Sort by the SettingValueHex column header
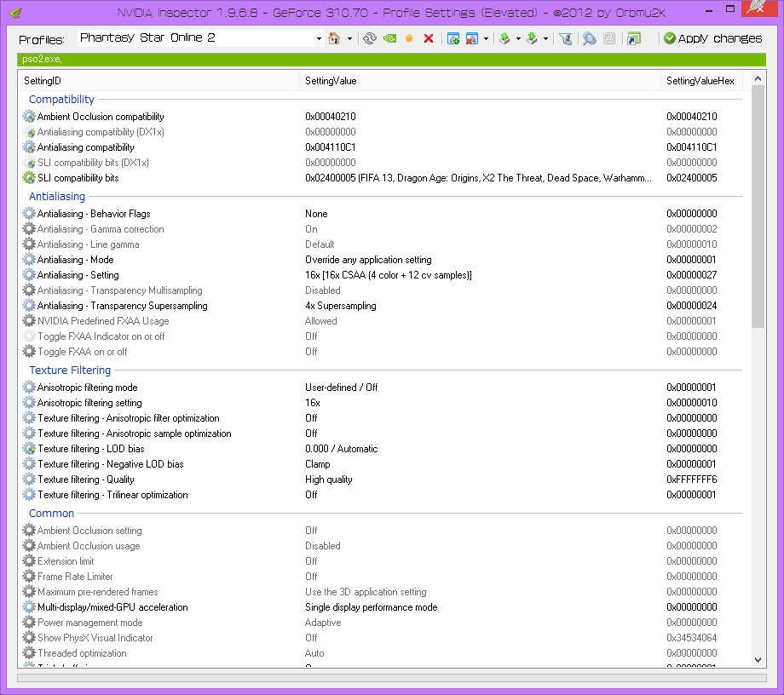This screenshot has height=695, width=784. tap(701, 81)
